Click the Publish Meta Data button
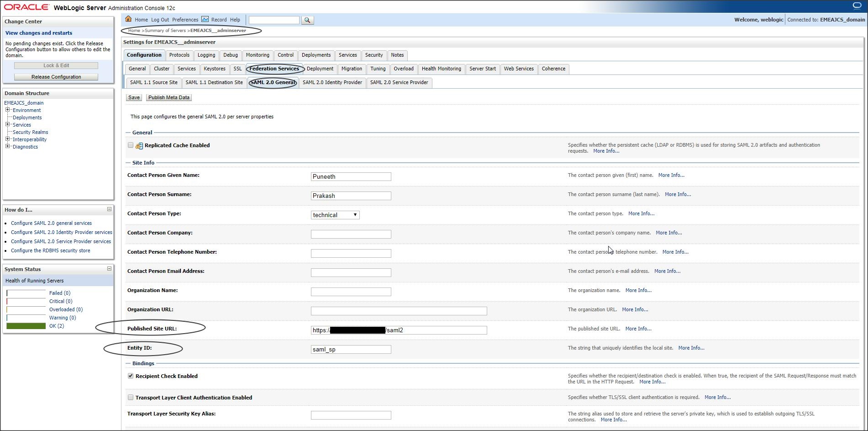Viewport: 868px width, 431px height. (x=168, y=97)
